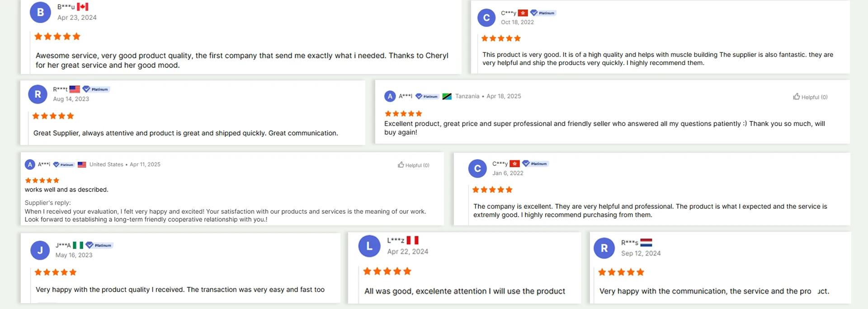Screen dimensions: 868x309
Task: Click the reviewer name R***t
Action: click(x=60, y=89)
